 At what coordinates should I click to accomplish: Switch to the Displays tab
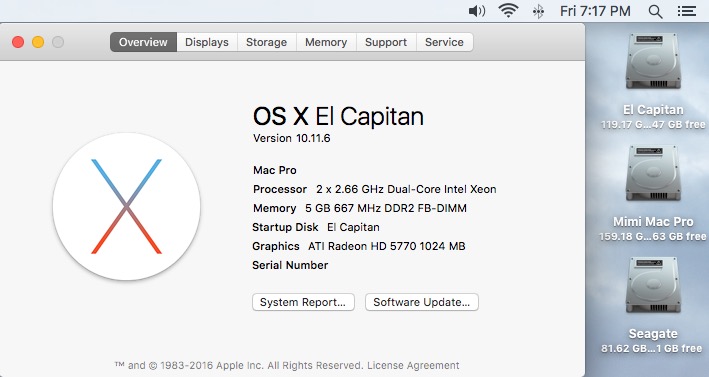point(207,42)
